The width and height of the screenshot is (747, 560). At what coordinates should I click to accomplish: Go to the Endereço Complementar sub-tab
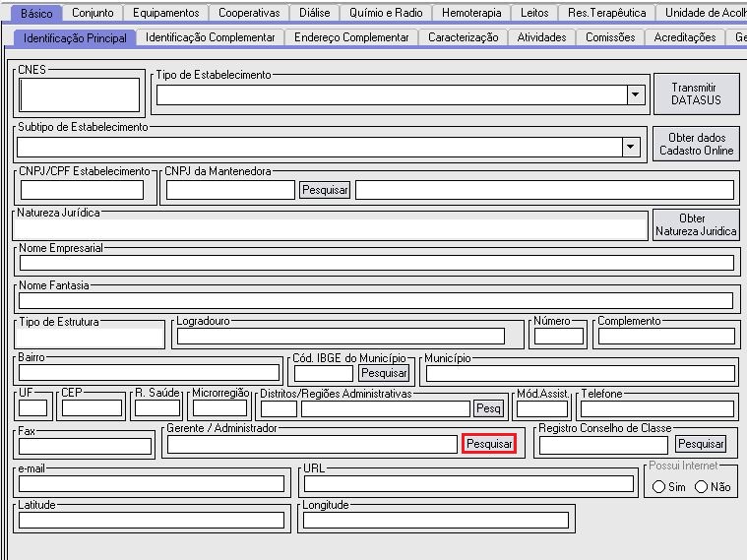click(x=351, y=37)
